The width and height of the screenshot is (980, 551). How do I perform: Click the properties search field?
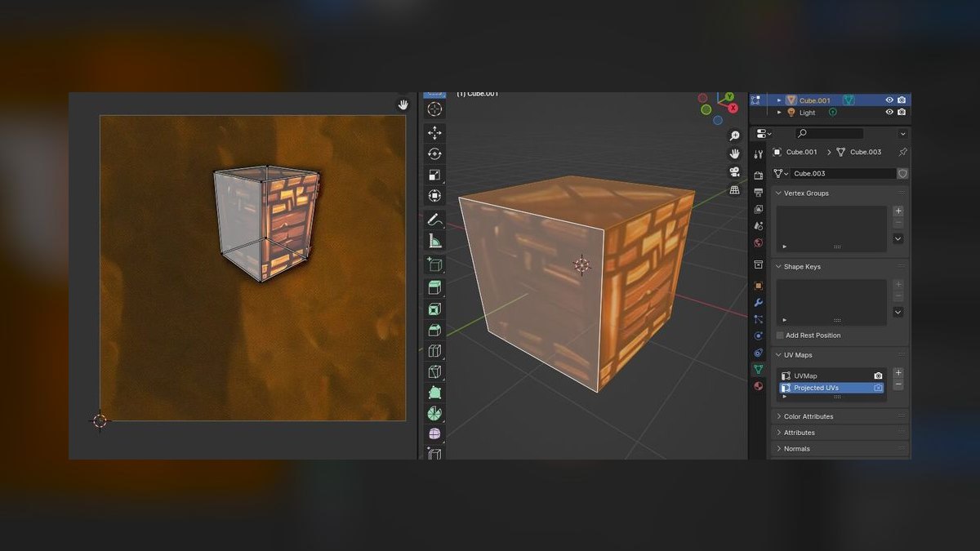[x=828, y=133]
